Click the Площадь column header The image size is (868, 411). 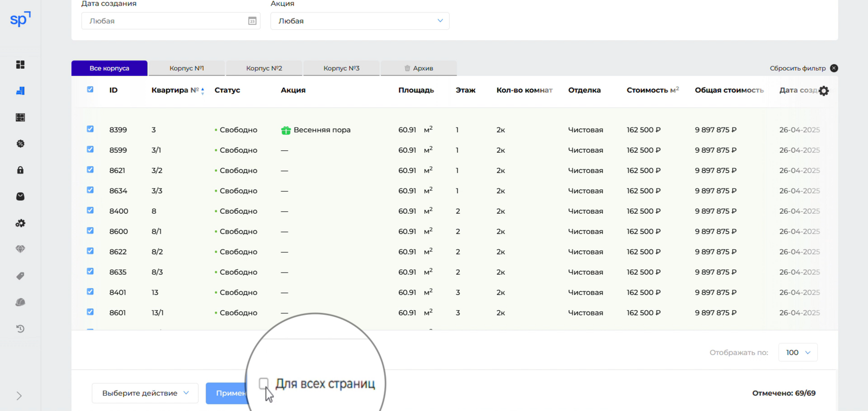tap(416, 90)
